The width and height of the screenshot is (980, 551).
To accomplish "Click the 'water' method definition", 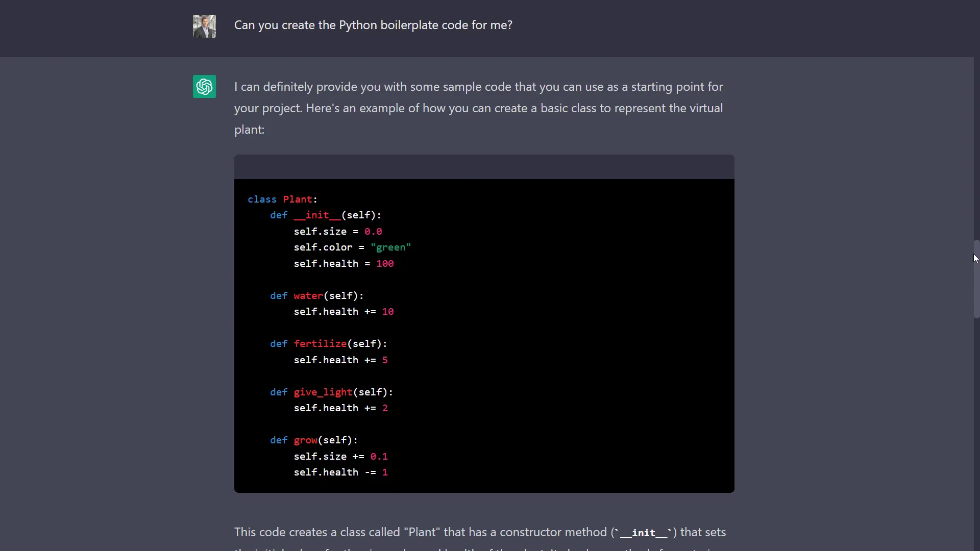I will [x=307, y=295].
